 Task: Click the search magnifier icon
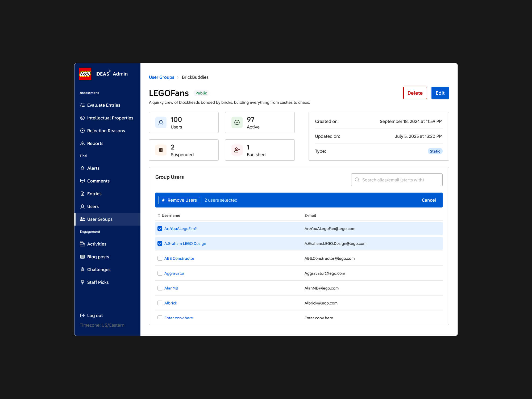click(x=357, y=180)
